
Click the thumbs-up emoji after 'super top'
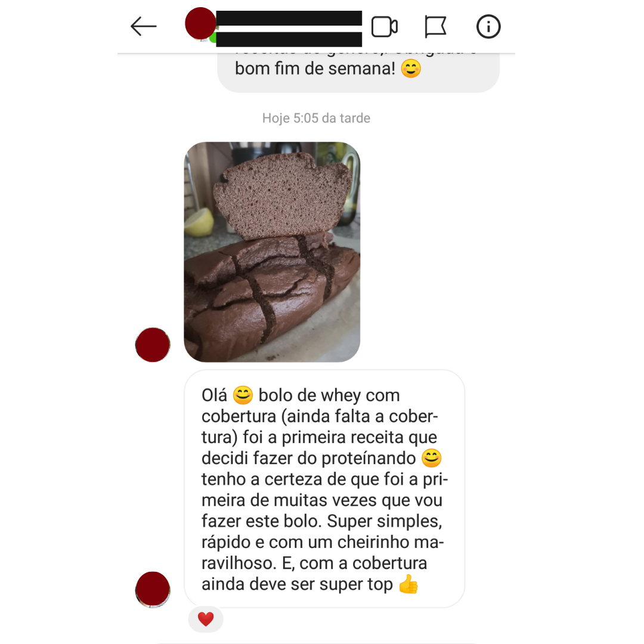point(408,584)
